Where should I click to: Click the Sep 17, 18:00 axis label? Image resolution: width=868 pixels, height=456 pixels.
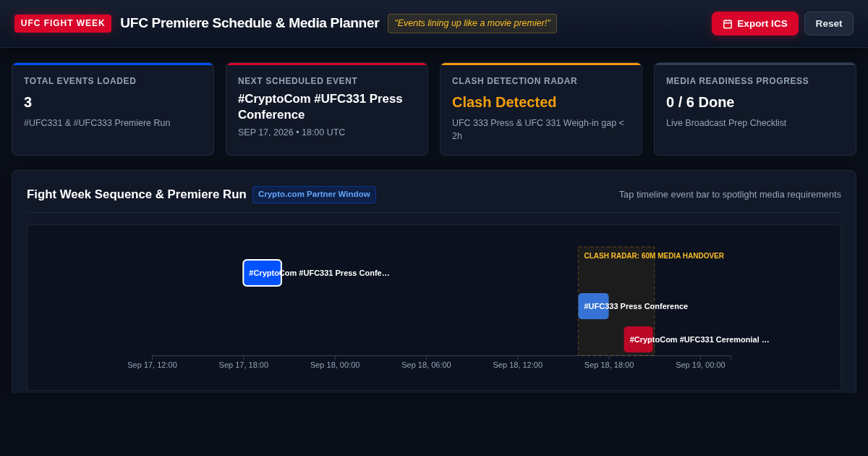click(244, 365)
